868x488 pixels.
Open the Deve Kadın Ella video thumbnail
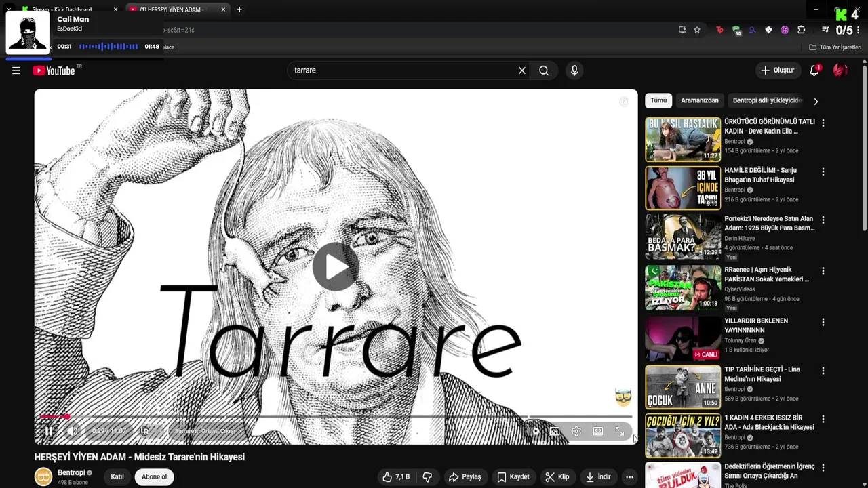pos(683,139)
